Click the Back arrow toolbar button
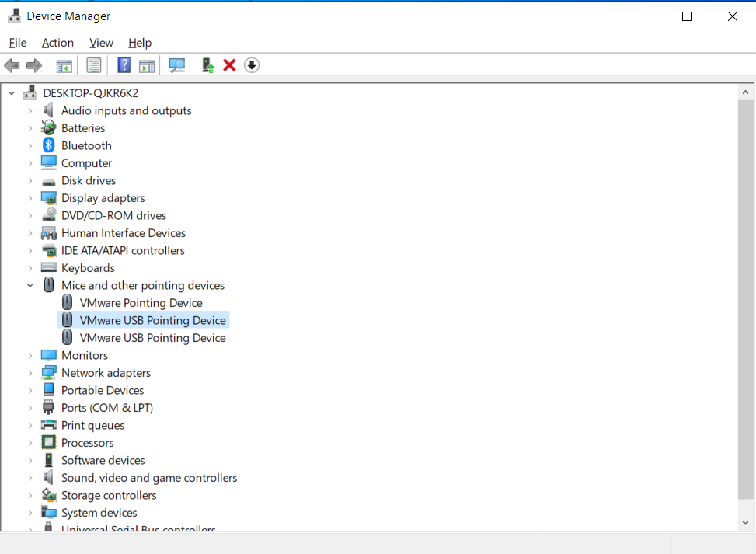This screenshot has width=756, height=554. 12,65
